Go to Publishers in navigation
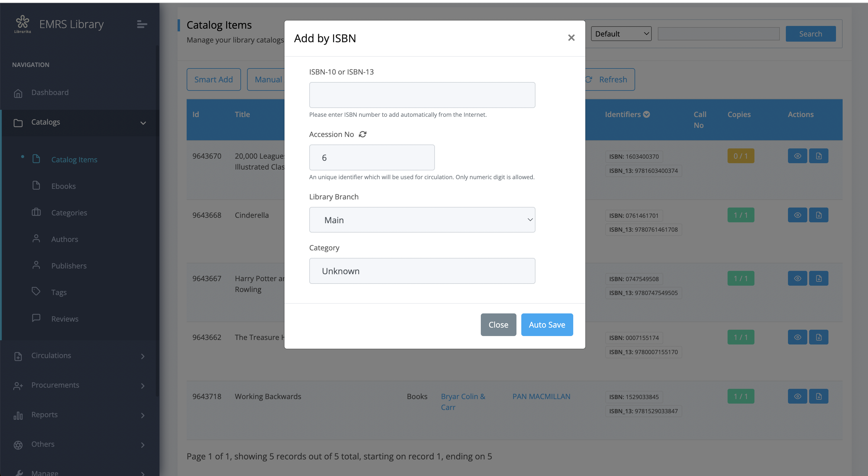 [69, 266]
